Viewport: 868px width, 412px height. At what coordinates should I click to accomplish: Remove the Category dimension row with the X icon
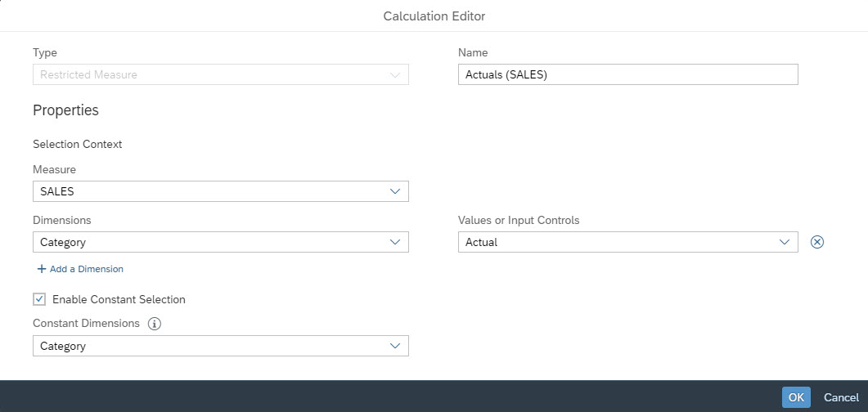[x=817, y=242]
